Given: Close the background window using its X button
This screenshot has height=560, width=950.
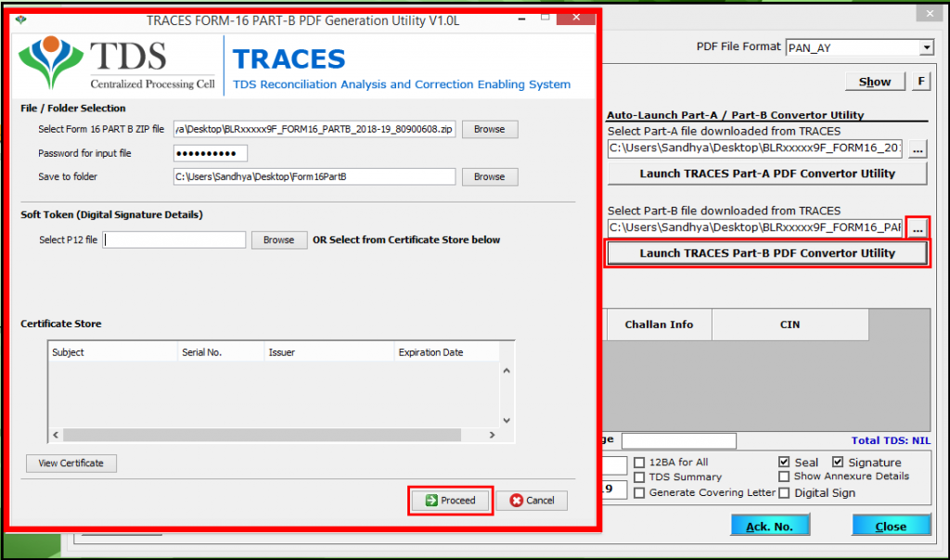Looking at the screenshot, I should tap(930, 14).
